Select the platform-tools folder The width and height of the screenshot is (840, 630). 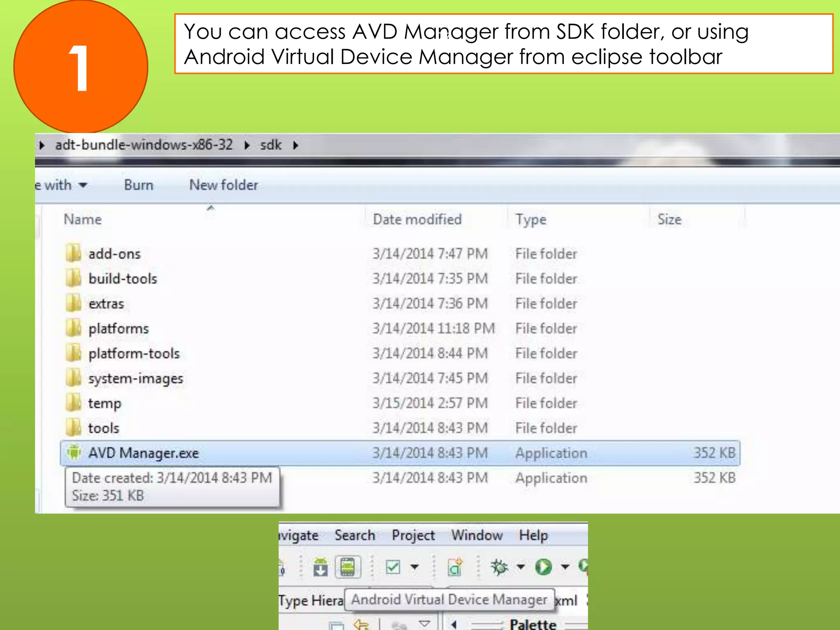pyautogui.click(x=134, y=354)
